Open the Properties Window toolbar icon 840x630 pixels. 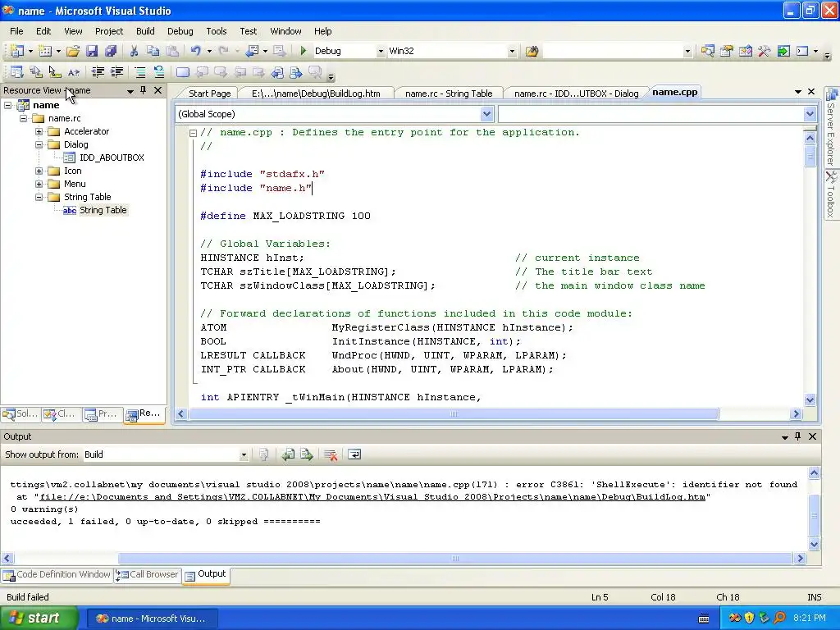click(x=727, y=51)
